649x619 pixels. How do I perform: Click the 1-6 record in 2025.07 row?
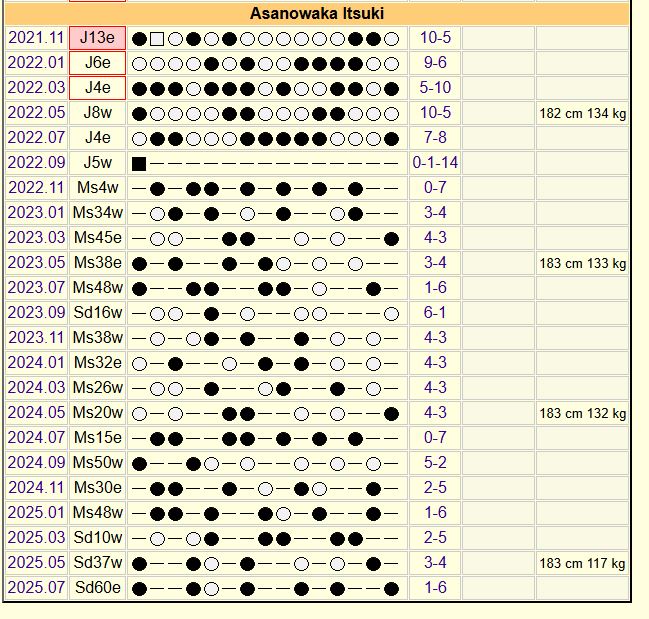click(x=435, y=588)
